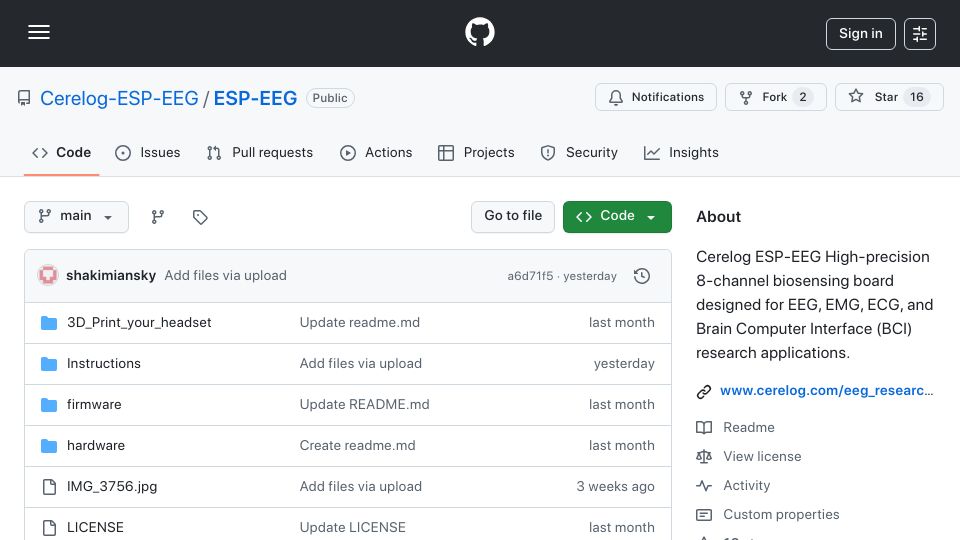The height and width of the screenshot is (540, 960).
Task: Open the hardware folder
Action: click(x=96, y=446)
